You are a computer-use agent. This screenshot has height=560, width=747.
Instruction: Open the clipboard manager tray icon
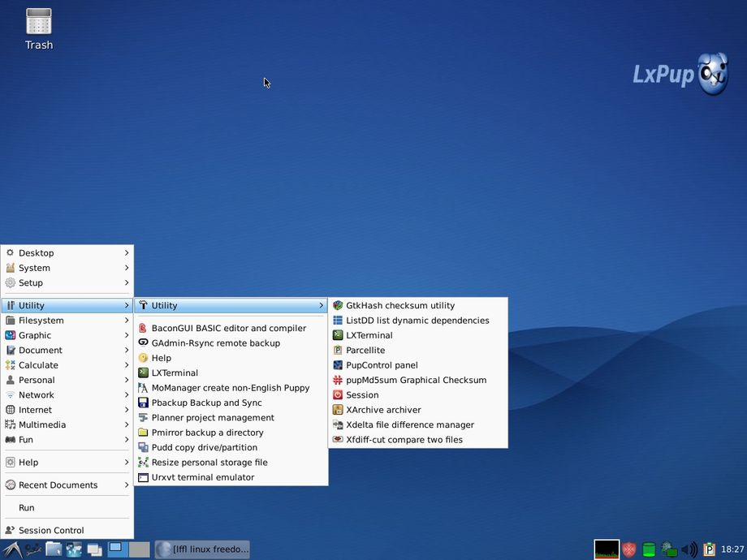[709, 549]
